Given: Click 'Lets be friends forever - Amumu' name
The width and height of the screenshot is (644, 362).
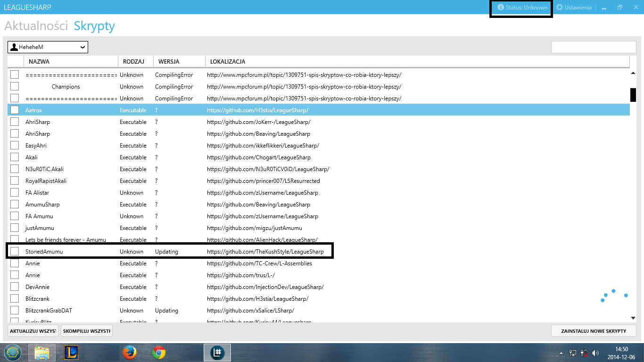Looking at the screenshot, I should pos(66,240).
